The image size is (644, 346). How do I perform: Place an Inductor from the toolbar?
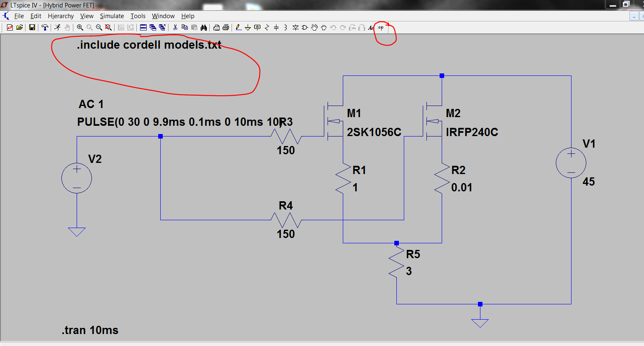click(285, 28)
